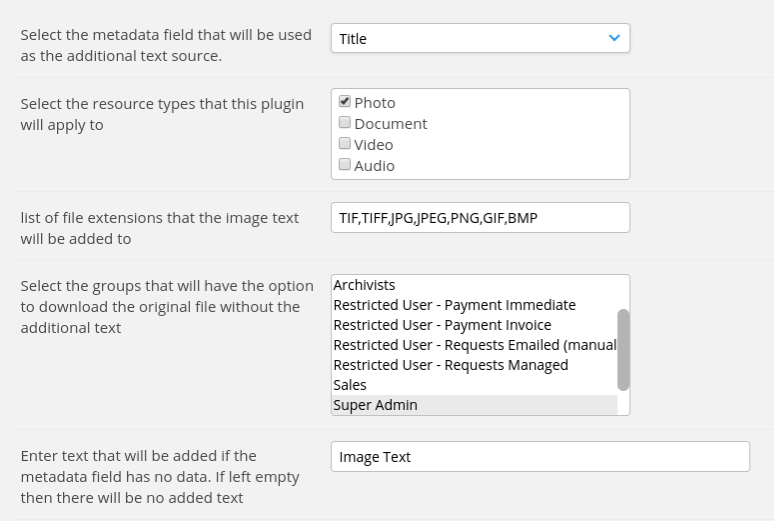The width and height of the screenshot is (774, 521).
Task: Tick the Video resource type checkbox
Action: 345,143
